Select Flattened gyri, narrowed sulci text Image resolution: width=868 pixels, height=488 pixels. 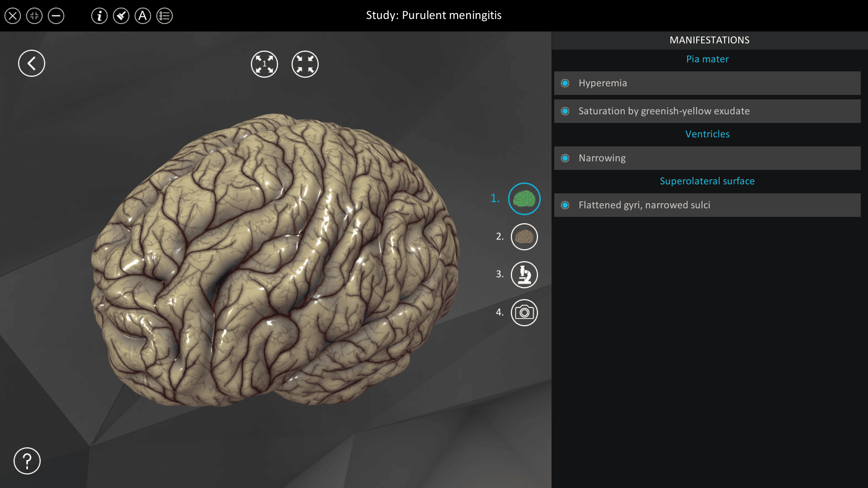pyautogui.click(x=644, y=205)
